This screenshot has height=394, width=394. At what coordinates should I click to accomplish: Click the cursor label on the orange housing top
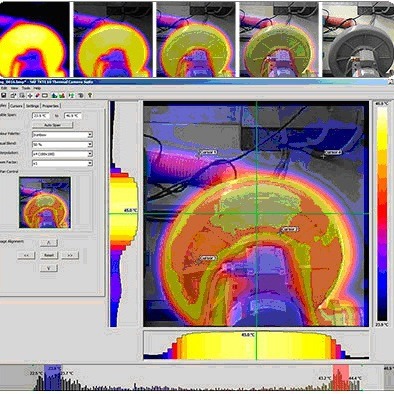[x=290, y=229]
